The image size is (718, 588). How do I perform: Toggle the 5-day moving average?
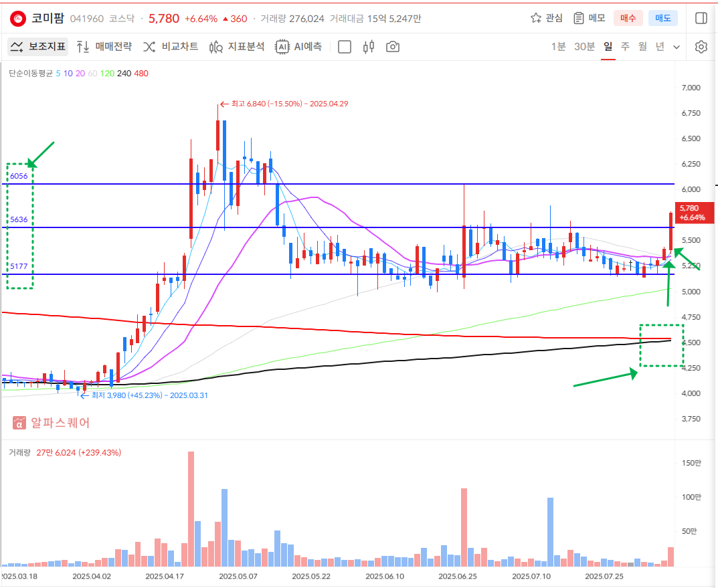58,73
